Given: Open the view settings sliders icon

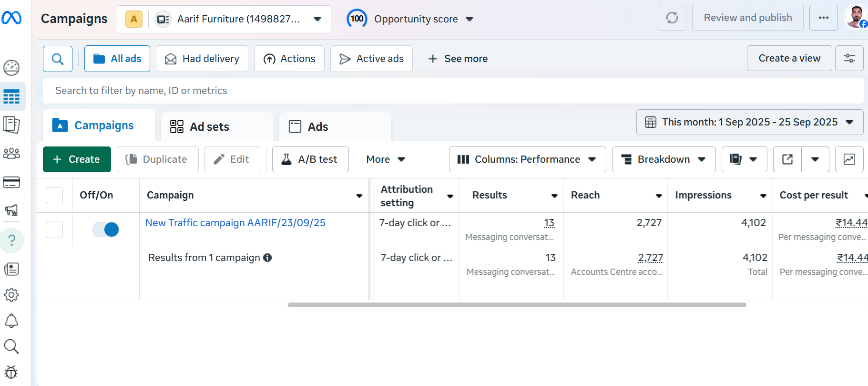Looking at the screenshot, I should [849, 58].
